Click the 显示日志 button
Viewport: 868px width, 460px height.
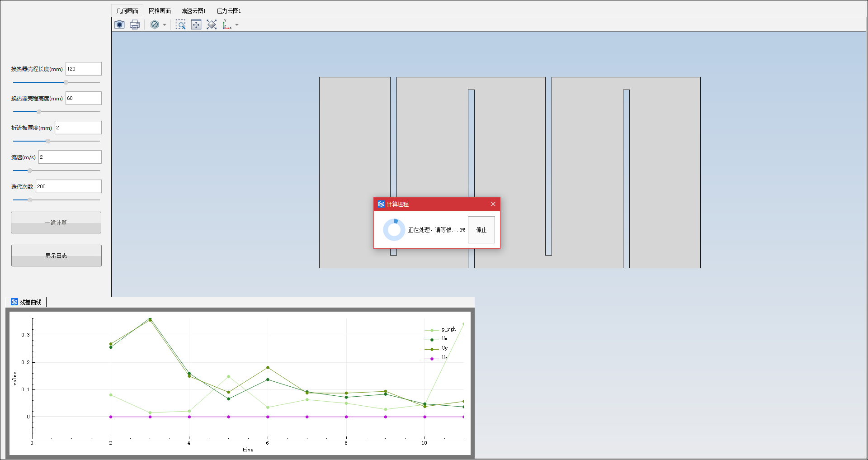click(x=56, y=256)
